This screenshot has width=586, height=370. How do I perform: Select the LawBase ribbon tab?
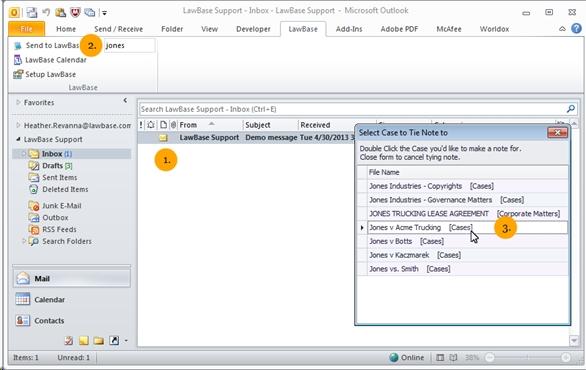(x=303, y=29)
